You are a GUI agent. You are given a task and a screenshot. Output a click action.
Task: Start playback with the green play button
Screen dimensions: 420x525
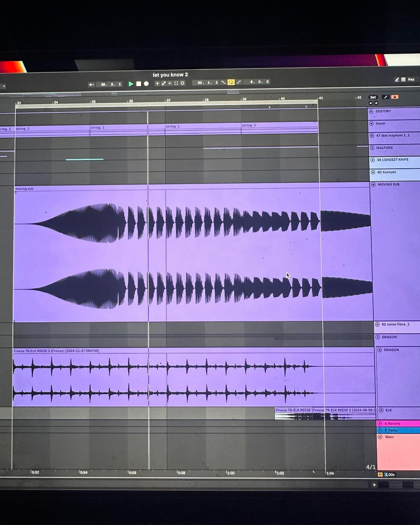(131, 84)
